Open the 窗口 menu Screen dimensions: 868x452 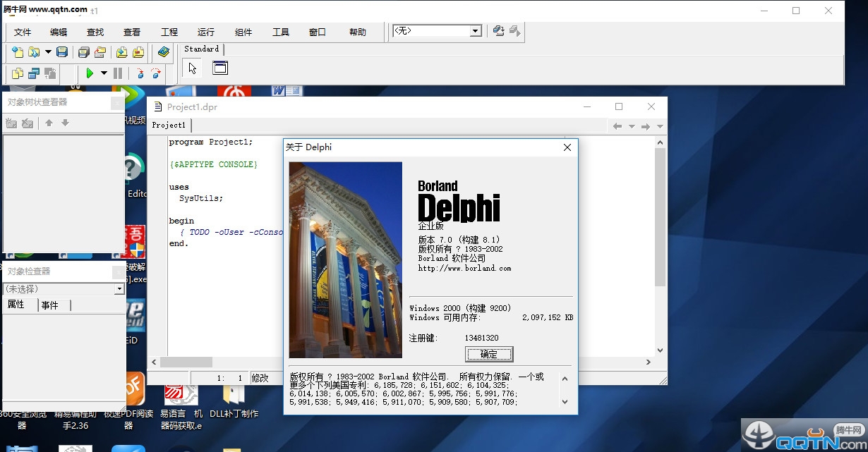(318, 32)
